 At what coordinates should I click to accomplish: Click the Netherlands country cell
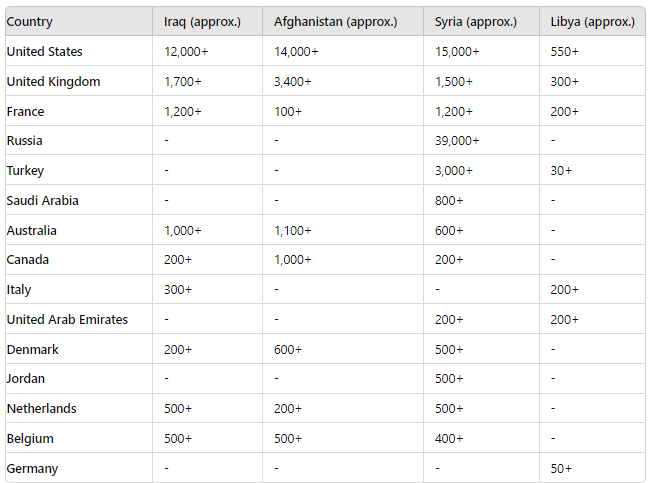click(x=79, y=408)
